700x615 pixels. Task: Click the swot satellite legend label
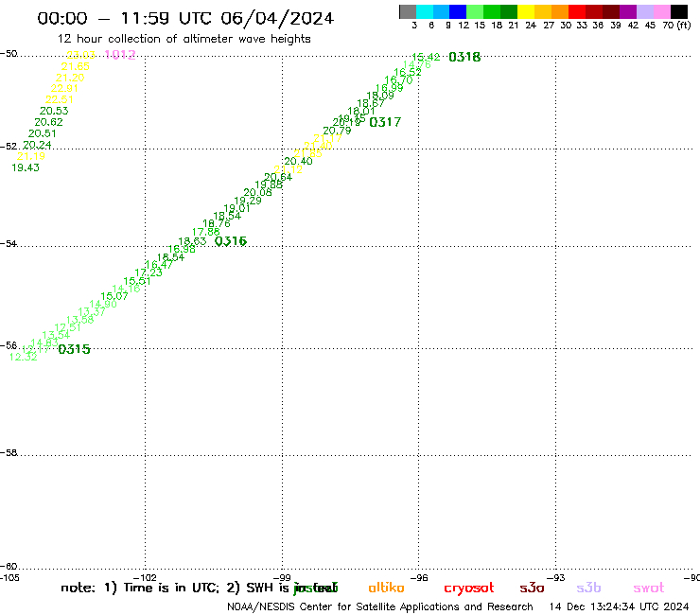click(x=649, y=589)
